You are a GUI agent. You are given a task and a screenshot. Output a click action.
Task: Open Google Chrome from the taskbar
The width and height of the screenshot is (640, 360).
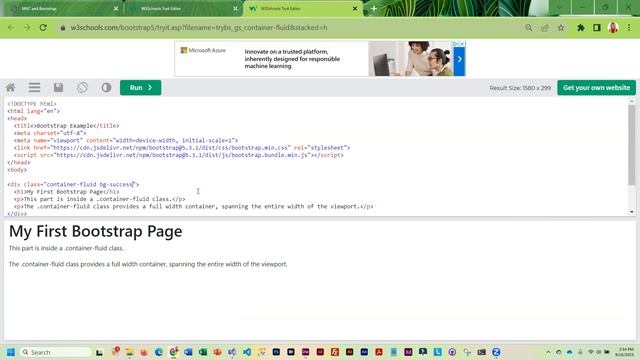coord(173,352)
